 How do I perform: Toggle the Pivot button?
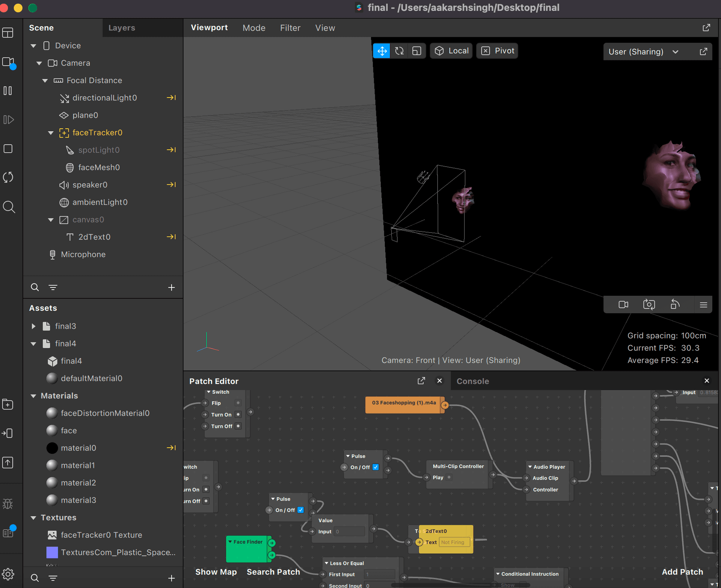tap(497, 51)
